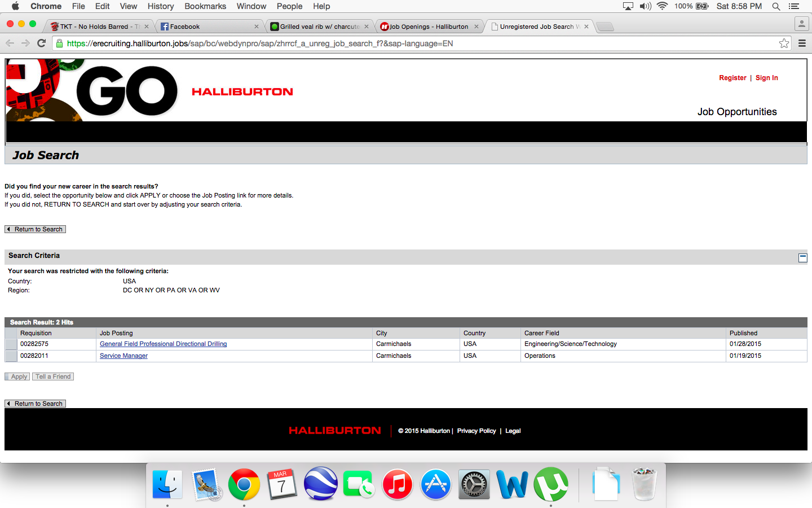Open the Service Manager job posting
The height and width of the screenshot is (508, 812).
pyautogui.click(x=123, y=356)
